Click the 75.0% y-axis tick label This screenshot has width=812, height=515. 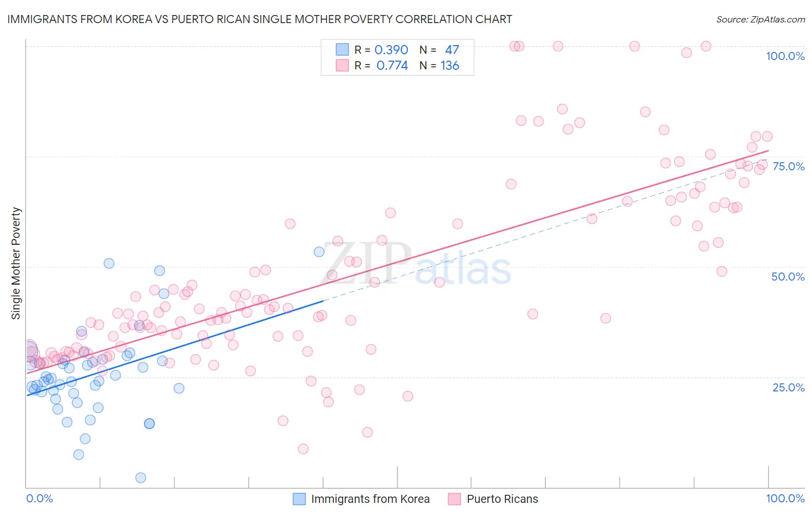point(788,166)
